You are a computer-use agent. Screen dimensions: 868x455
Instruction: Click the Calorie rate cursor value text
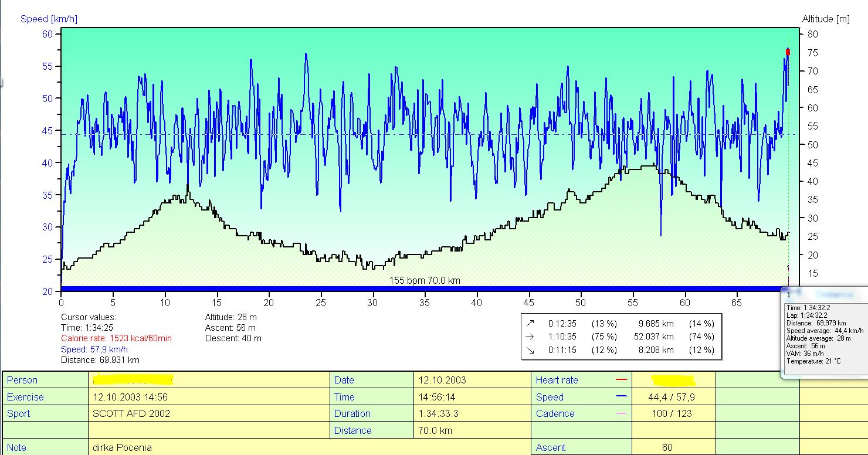click(x=116, y=338)
